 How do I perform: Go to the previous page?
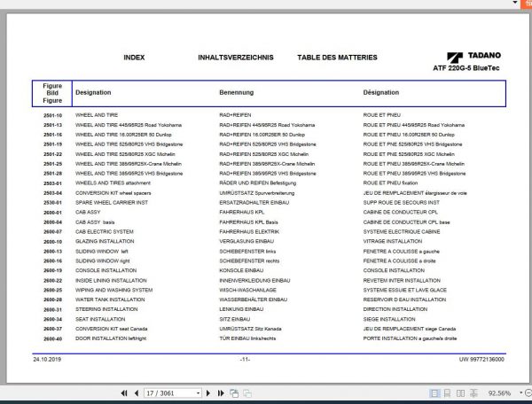pyautogui.click(x=137, y=393)
